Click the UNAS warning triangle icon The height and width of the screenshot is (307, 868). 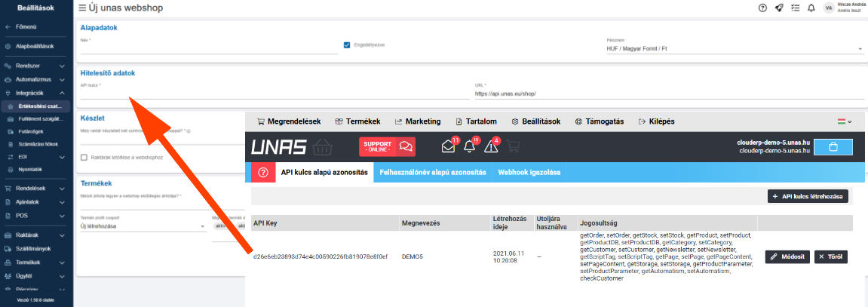tap(491, 146)
